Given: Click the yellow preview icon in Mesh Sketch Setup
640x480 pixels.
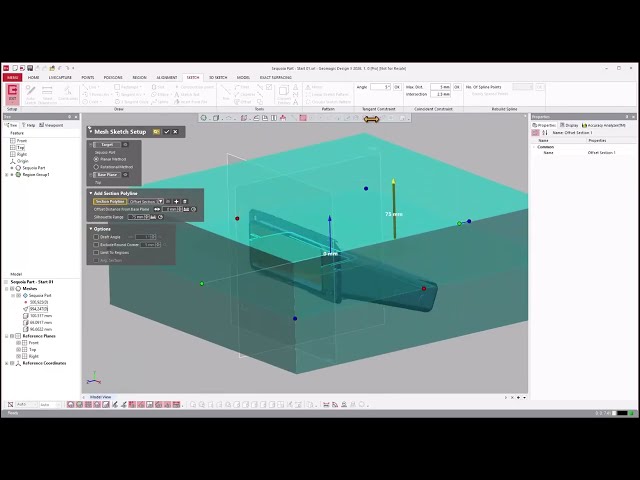Looking at the screenshot, I should click(156, 132).
